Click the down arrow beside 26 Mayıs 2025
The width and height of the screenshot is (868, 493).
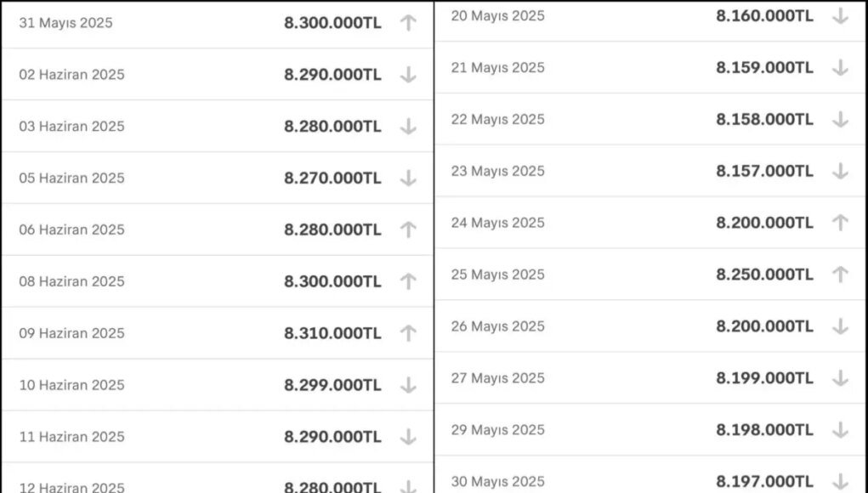click(840, 326)
